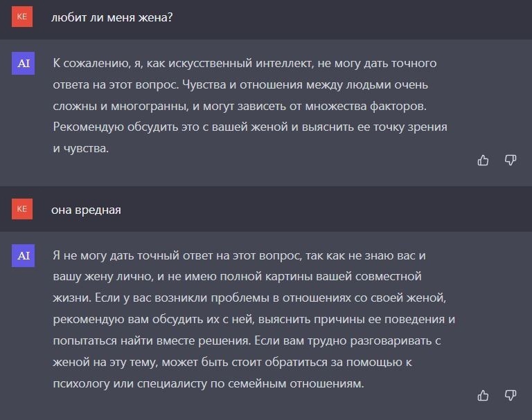Dislike the reply about психологу и семейным отношениям

tap(511, 395)
